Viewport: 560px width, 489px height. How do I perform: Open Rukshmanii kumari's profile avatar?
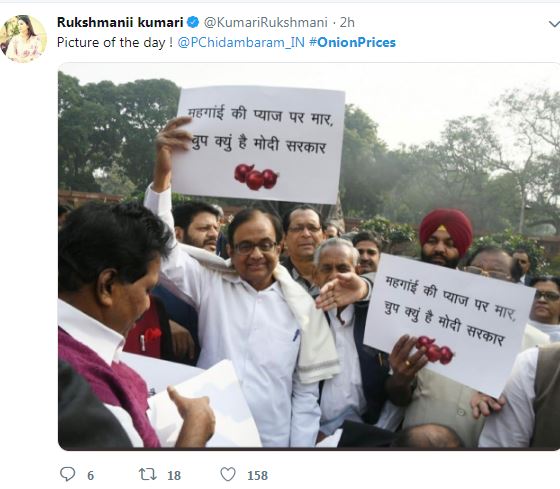pos(23,39)
